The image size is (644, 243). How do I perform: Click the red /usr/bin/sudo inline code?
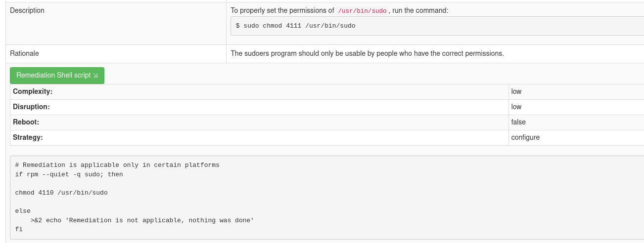pyautogui.click(x=362, y=11)
